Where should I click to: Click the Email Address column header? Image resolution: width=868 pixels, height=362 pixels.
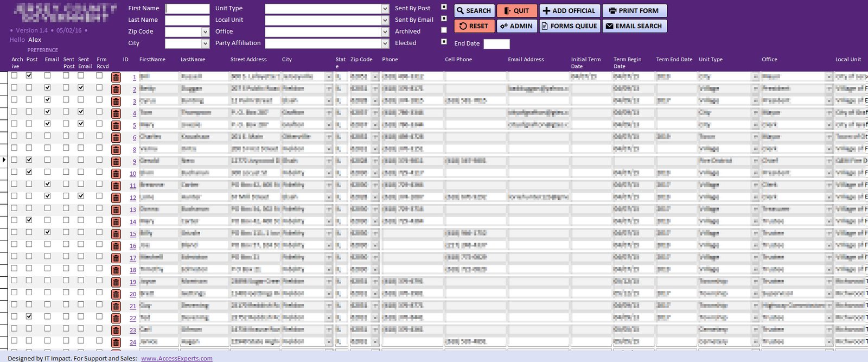click(526, 60)
